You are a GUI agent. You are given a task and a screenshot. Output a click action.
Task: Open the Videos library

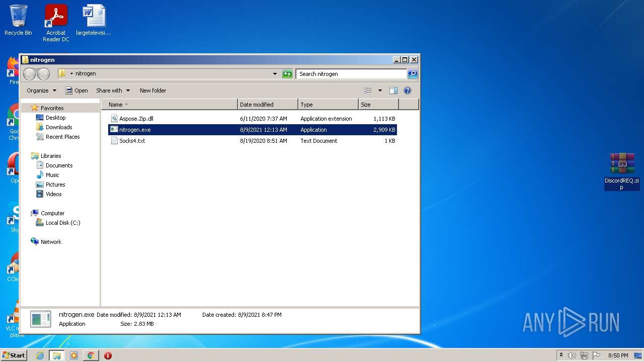click(53, 194)
